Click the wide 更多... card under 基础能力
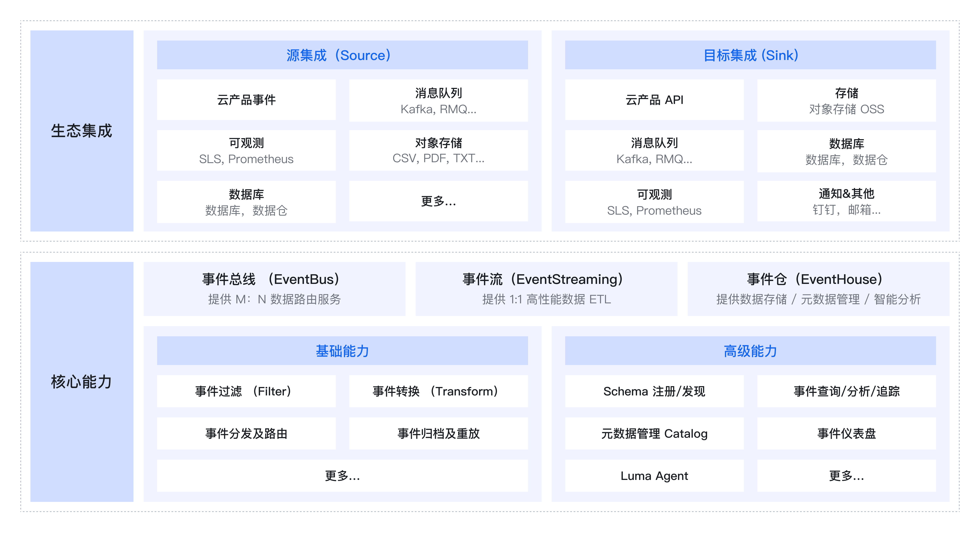This screenshot has width=980, height=534. click(342, 475)
